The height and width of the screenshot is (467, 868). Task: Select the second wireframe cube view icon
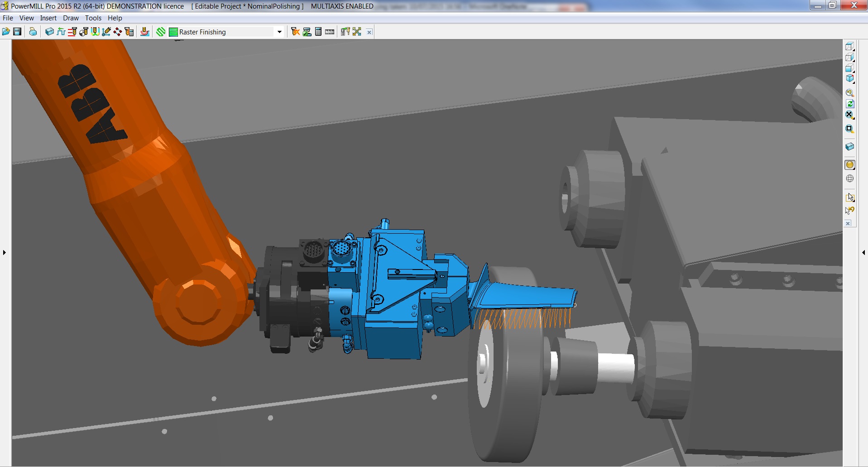[x=850, y=57]
